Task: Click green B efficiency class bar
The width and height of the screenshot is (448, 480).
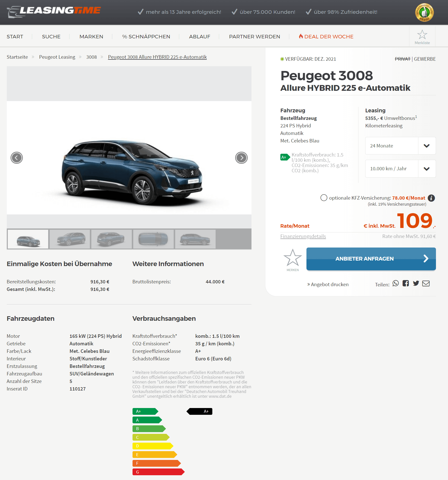Action: pyautogui.click(x=149, y=429)
